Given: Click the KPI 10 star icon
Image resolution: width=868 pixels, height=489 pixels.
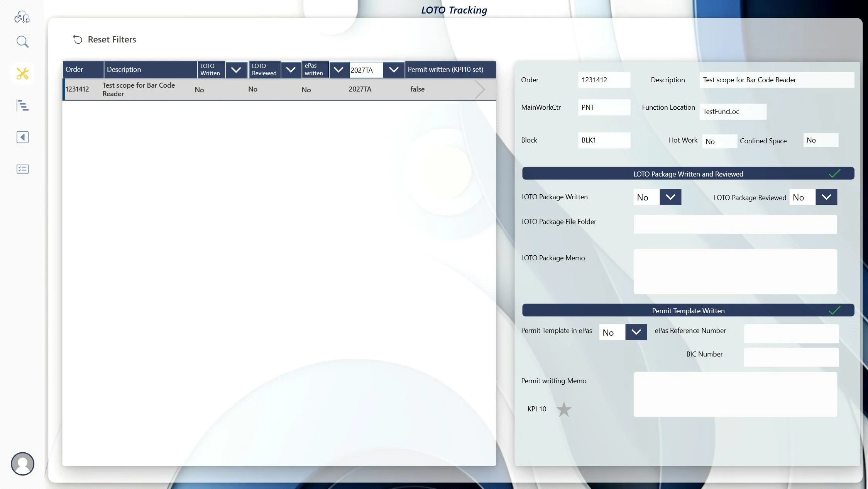Looking at the screenshot, I should [x=564, y=409].
